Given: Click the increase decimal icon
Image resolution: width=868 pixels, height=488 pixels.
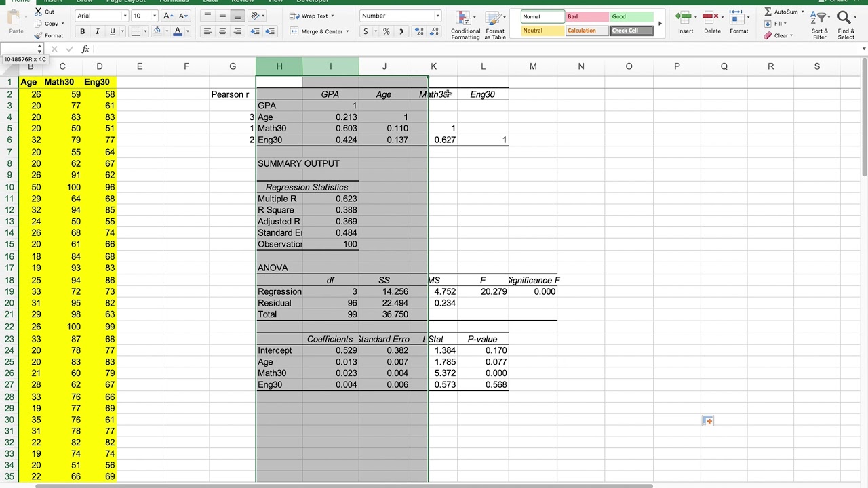Looking at the screenshot, I should tap(420, 31).
